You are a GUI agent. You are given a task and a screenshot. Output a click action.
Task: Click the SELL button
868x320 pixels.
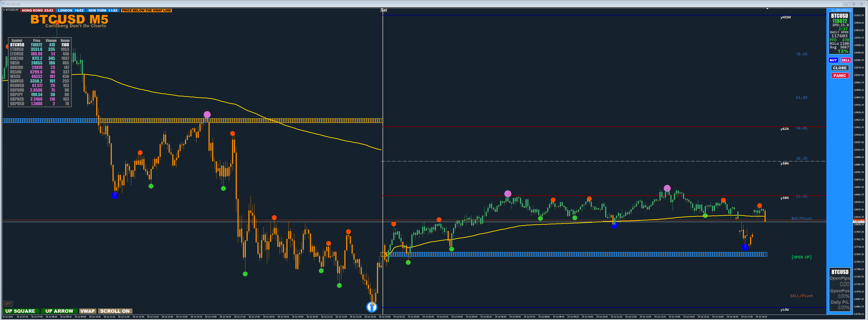[845, 60]
